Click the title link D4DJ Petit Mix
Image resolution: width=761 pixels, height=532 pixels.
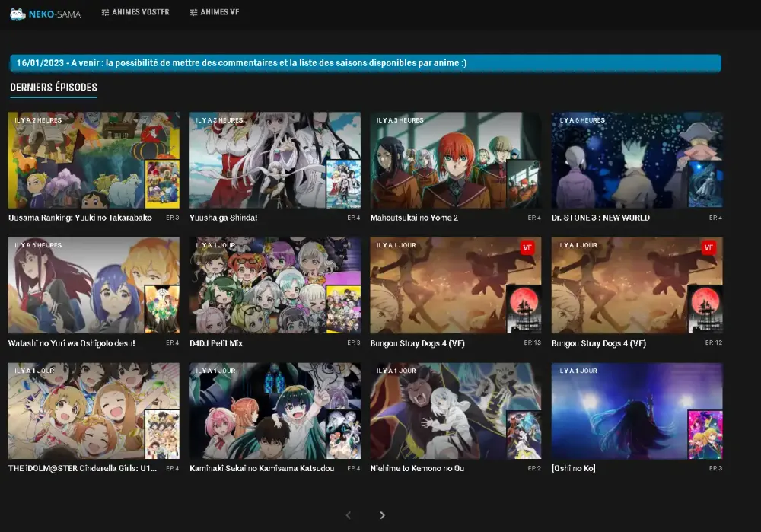(216, 343)
